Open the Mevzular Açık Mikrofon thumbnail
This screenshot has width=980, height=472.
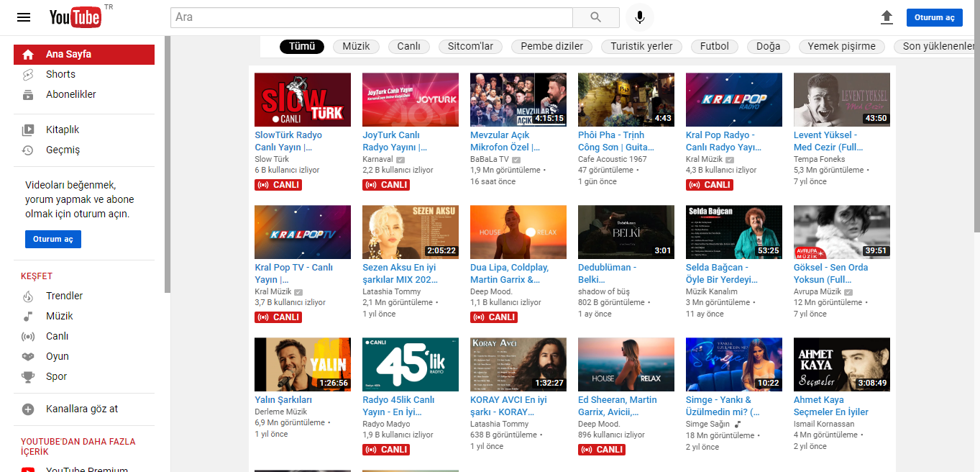(518, 100)
